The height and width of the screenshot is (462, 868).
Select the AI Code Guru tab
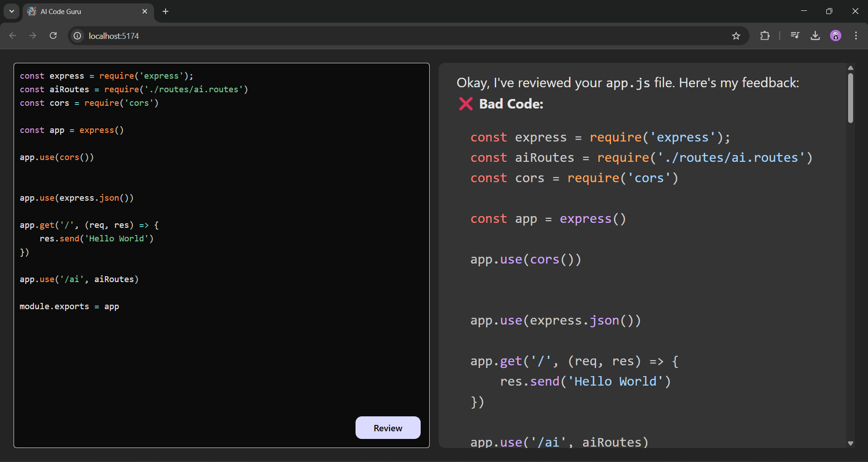tap(81, 11)
